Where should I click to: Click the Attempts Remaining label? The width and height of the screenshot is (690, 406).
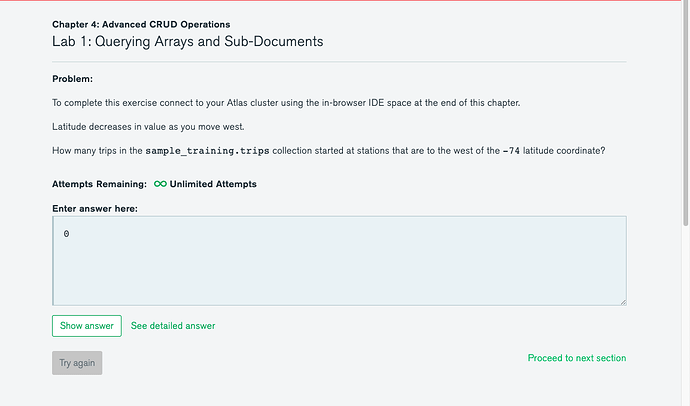[x=99, y=185]
